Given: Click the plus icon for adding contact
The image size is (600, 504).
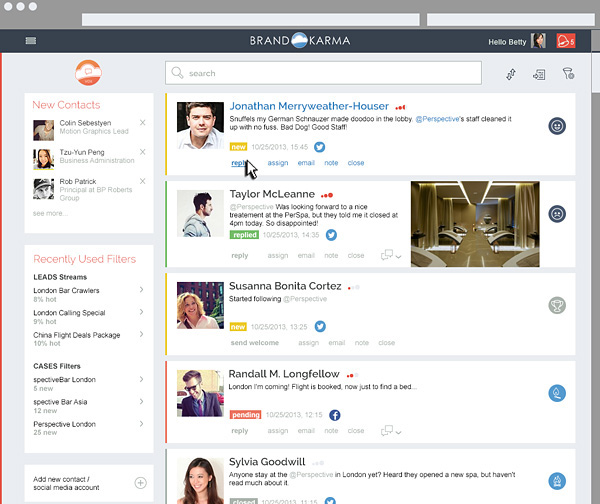Looking at the screenshot, I should tap(140, 483).
